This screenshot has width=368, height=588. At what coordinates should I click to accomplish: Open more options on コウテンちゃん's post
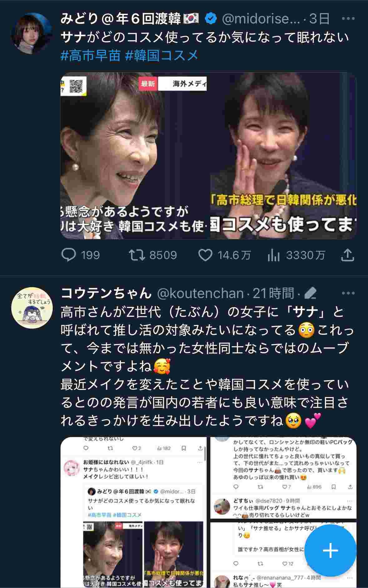[x=348, y=293]
